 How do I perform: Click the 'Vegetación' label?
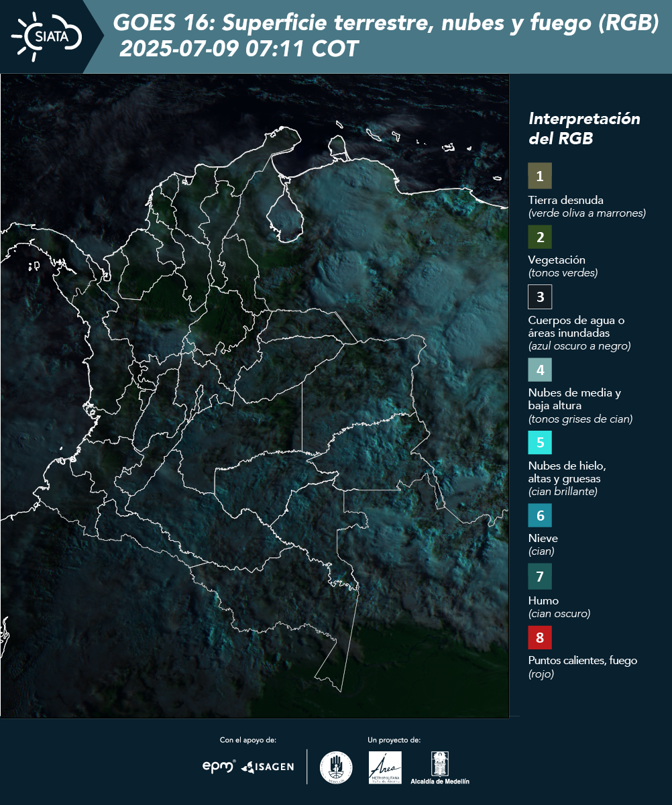pos(557,260)
